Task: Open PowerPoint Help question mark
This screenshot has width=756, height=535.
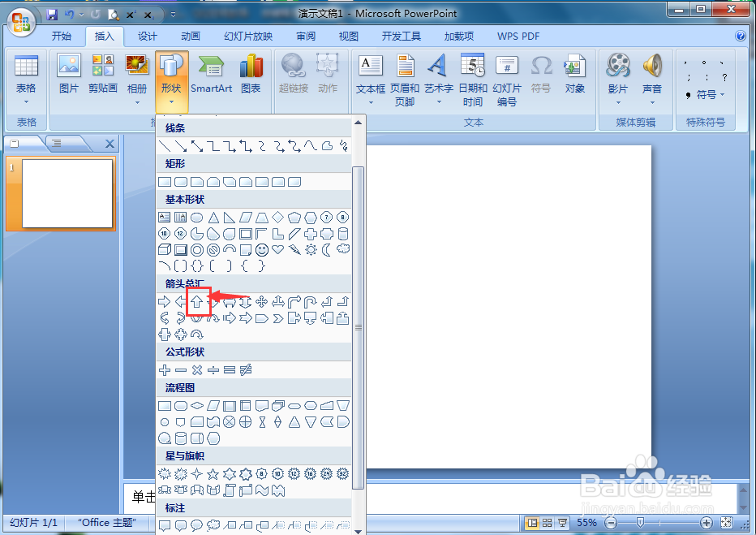Action: [x=740, y=36]
